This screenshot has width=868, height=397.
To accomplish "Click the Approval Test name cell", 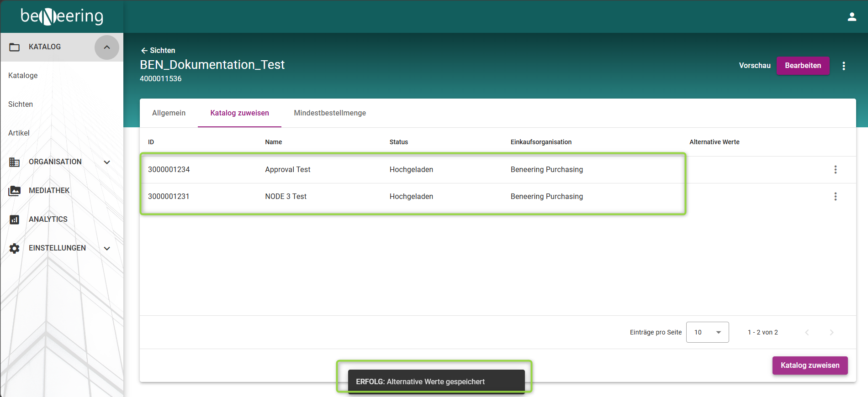I will tap(288, 170).
